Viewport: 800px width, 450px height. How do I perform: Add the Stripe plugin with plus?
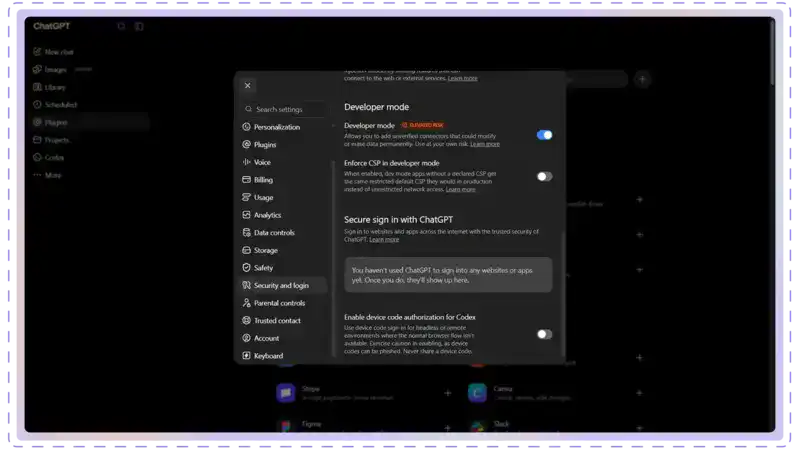[447, 393]
